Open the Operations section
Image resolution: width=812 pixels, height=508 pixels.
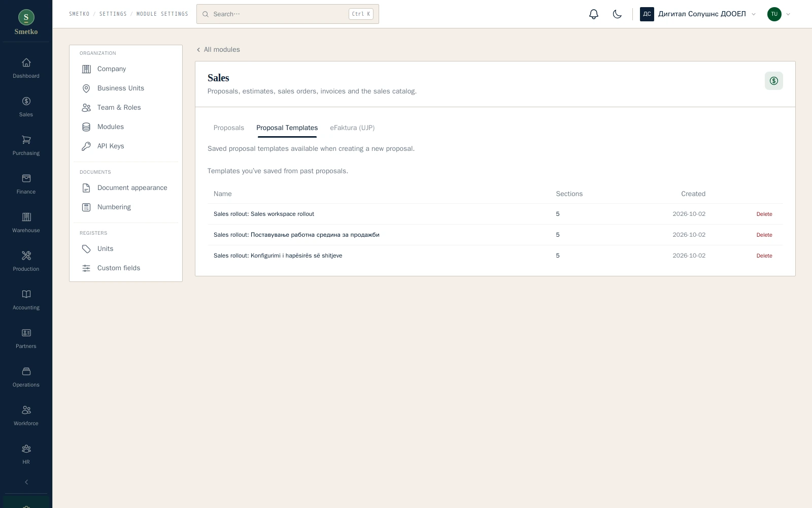click(26, 377)
